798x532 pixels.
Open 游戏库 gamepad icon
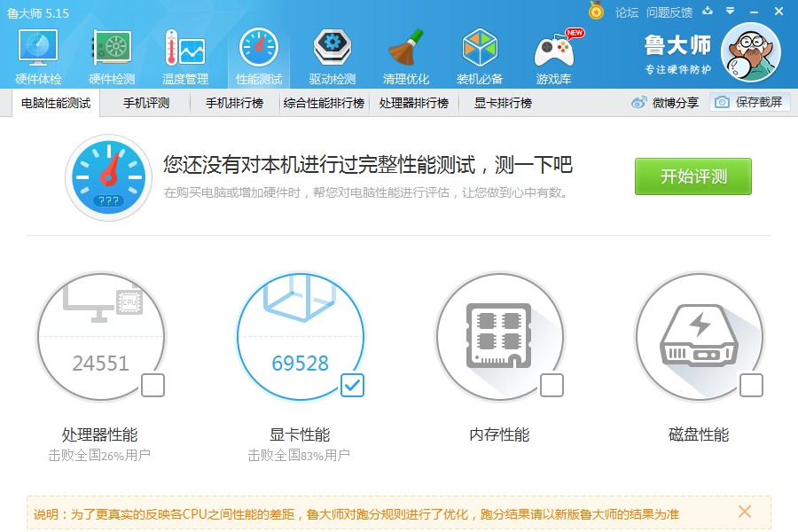(x=555, y=50)
